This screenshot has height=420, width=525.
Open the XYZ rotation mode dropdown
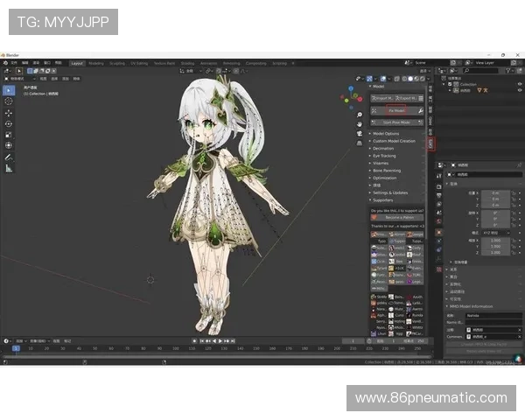click(495, 232)
